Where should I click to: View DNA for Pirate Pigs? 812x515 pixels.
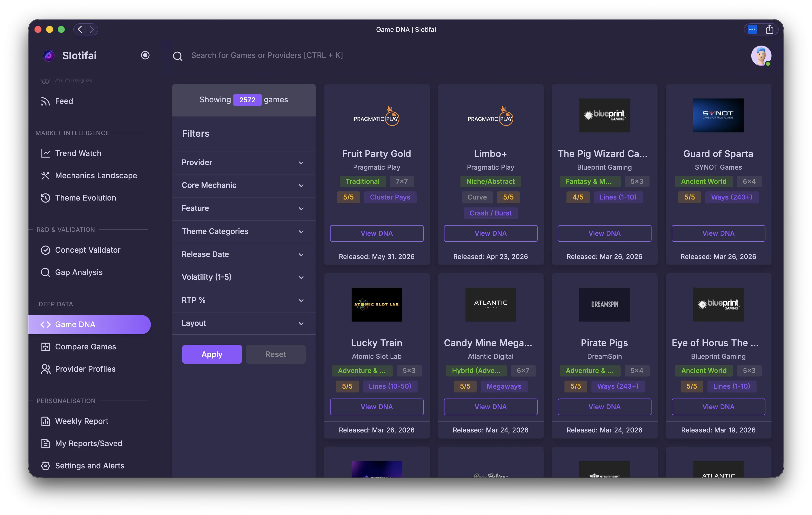[x=604, y=407]
